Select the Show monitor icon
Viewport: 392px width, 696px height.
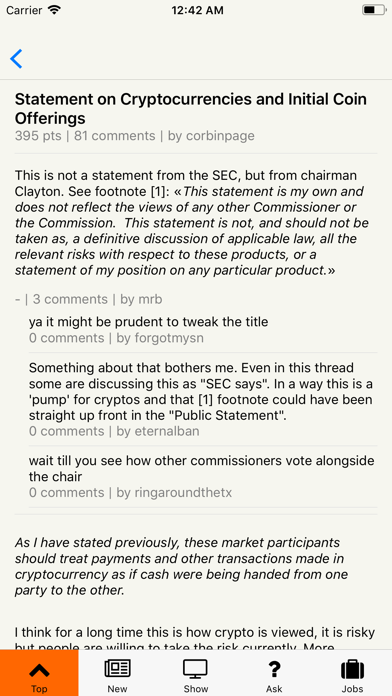click(x=196, y=669)
